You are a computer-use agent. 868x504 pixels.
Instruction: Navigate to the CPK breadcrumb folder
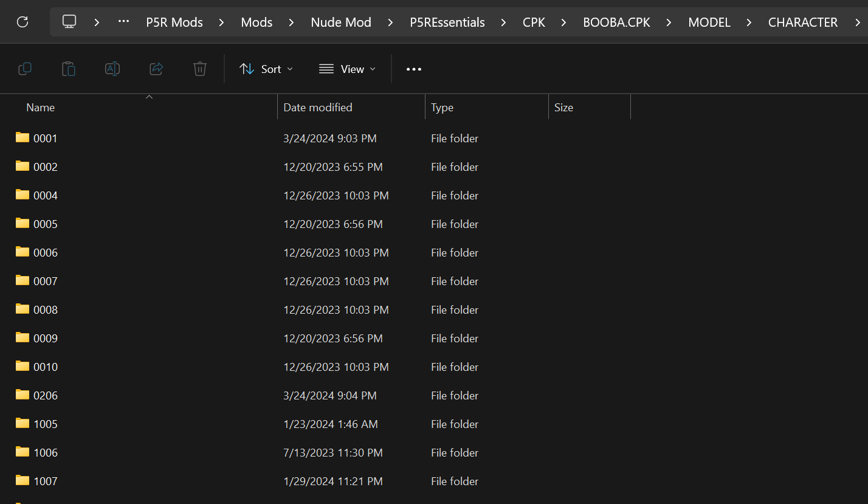534,22
